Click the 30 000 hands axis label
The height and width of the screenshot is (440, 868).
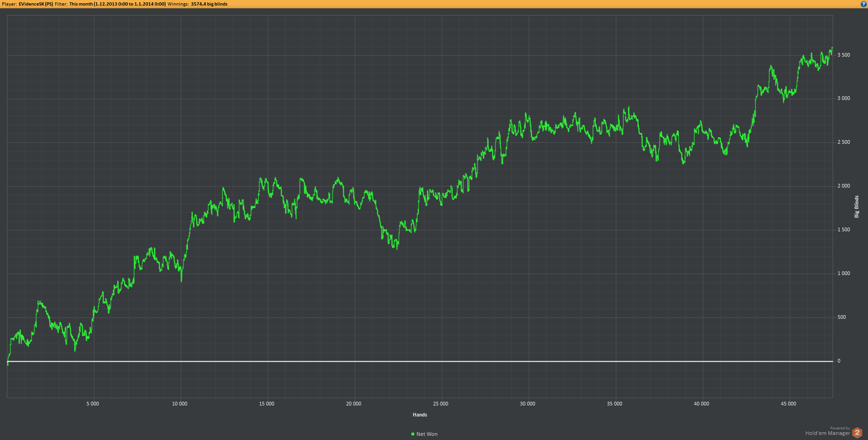point(527,404)
